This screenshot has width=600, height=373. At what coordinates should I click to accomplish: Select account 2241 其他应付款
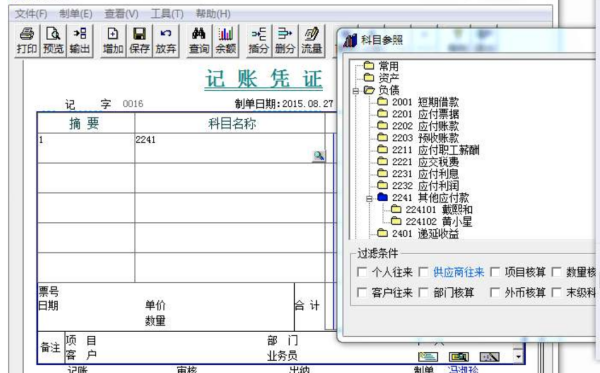pyautogui.click(x=423, y=197)
